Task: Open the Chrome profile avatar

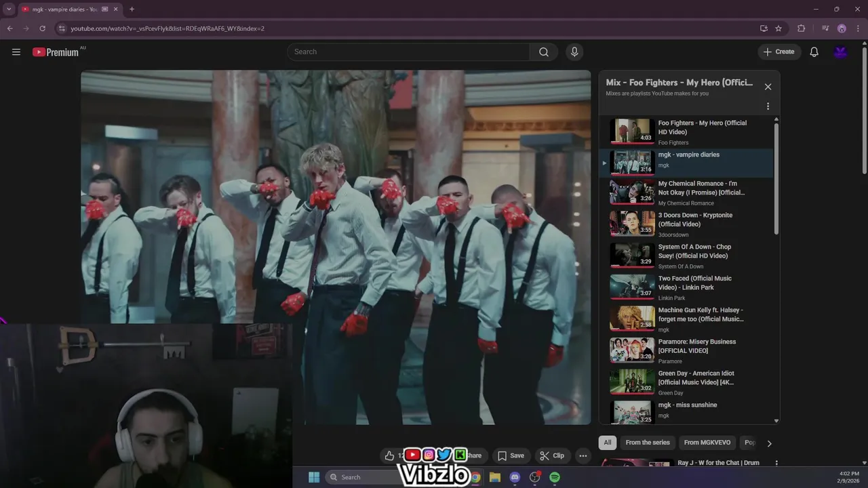Action: click(x=842, y=28)
